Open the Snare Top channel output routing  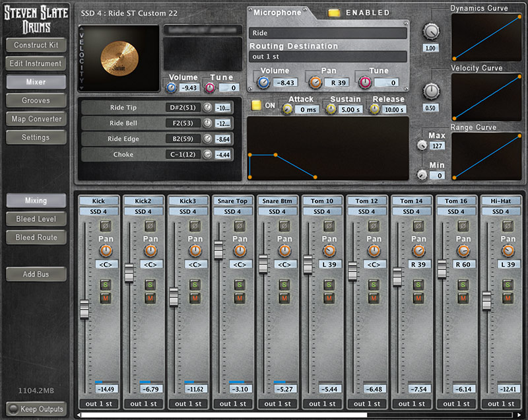tap(233, 403)
